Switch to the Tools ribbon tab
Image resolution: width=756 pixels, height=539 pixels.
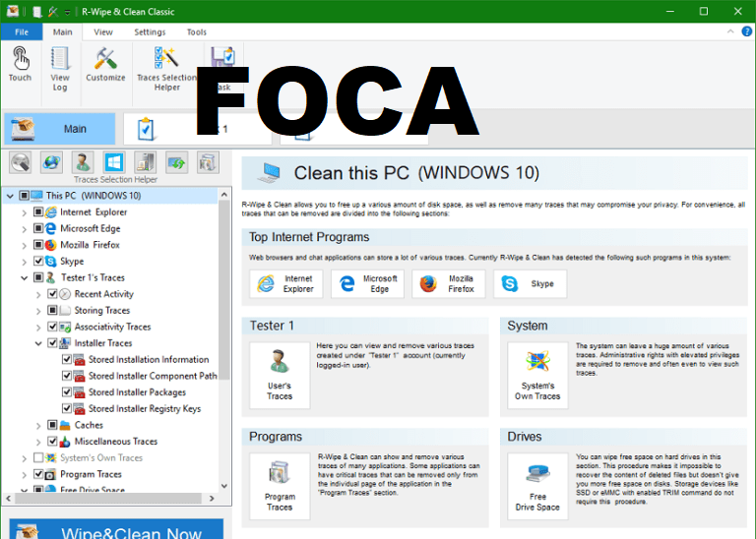point(197,31)
